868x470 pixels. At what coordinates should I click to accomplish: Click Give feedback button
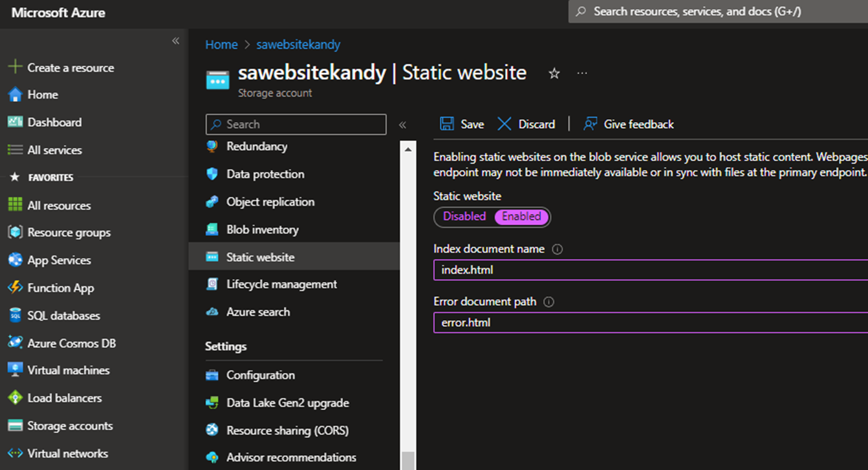pos(629,124)
